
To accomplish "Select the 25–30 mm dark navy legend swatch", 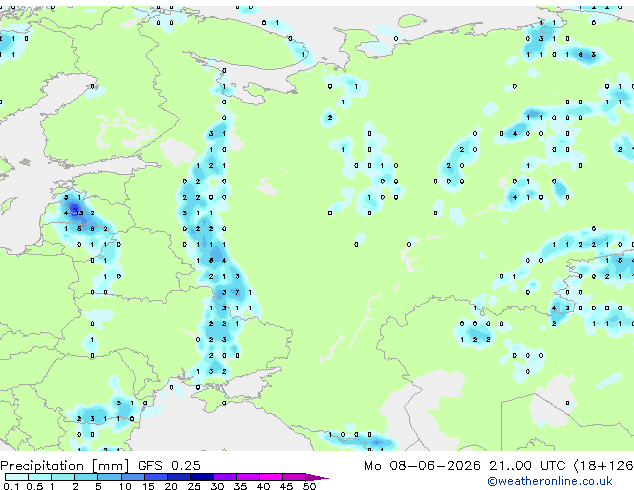I will pyautogui.click(x=202, y=477).
